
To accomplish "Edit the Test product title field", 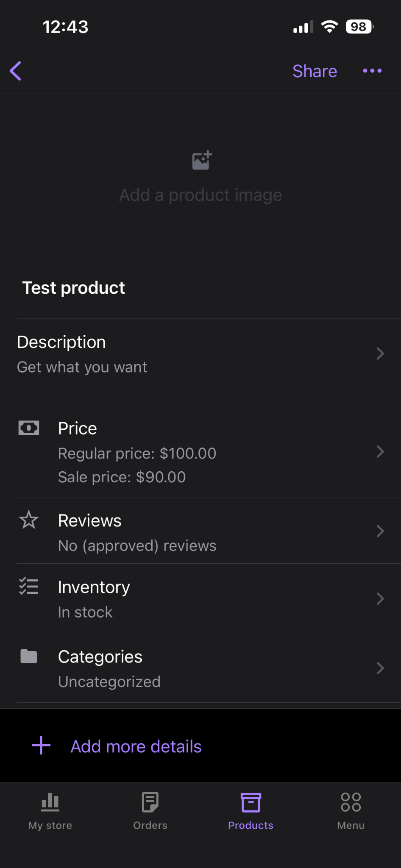I will tap(74, 288).
